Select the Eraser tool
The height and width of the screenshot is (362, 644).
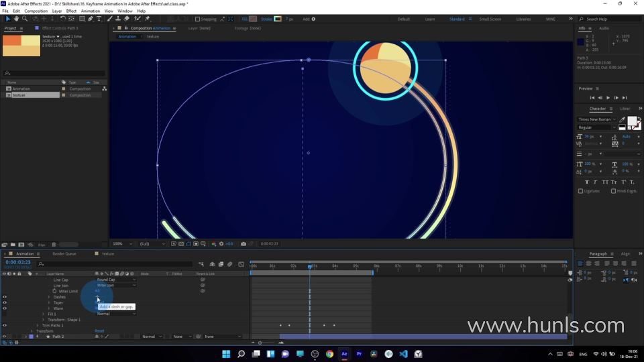tap(126, 19)
